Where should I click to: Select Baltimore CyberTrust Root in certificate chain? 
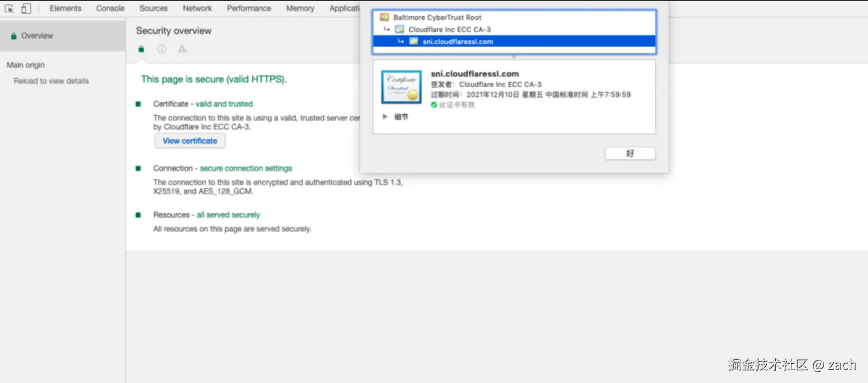pyautogui.click(x=514, y=17)
